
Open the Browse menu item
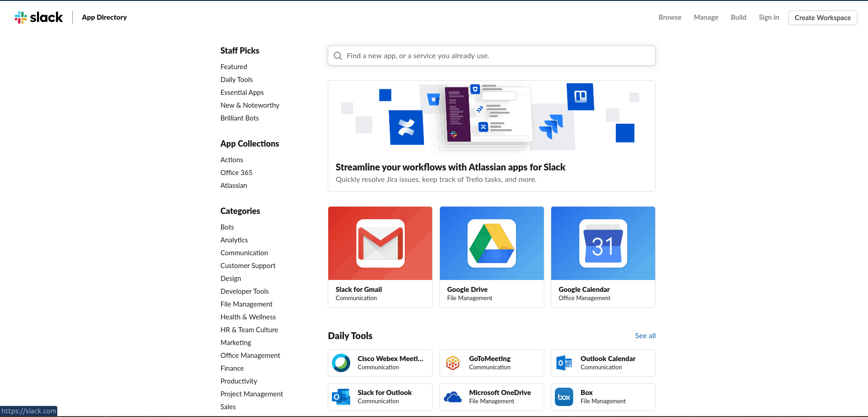coord(670,17)
